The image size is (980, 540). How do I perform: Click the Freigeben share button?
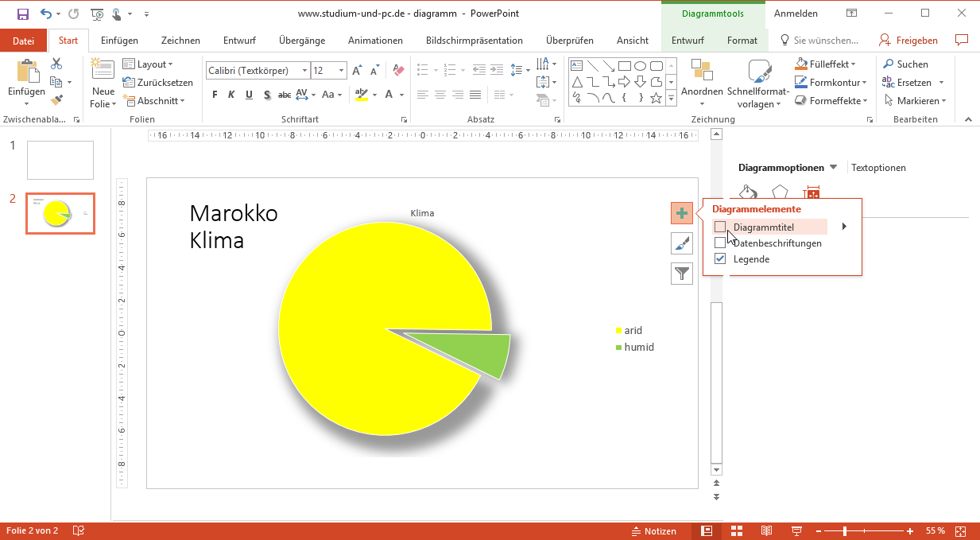[x=908, y=41]
